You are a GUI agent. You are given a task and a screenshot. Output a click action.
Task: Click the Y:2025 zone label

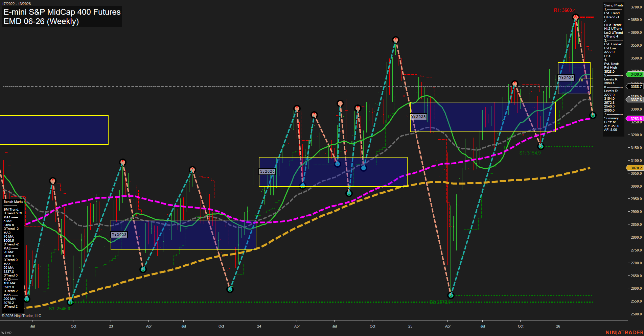[418, 117]
